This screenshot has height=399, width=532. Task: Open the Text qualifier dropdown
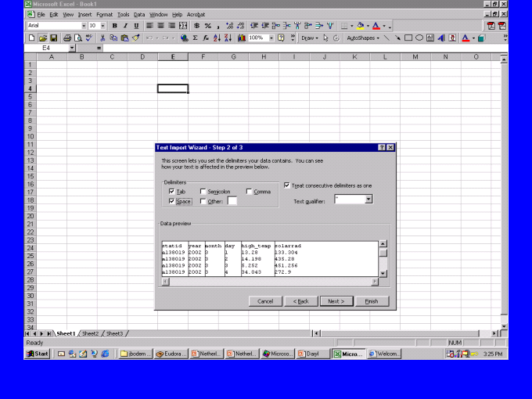coord(368,199)
